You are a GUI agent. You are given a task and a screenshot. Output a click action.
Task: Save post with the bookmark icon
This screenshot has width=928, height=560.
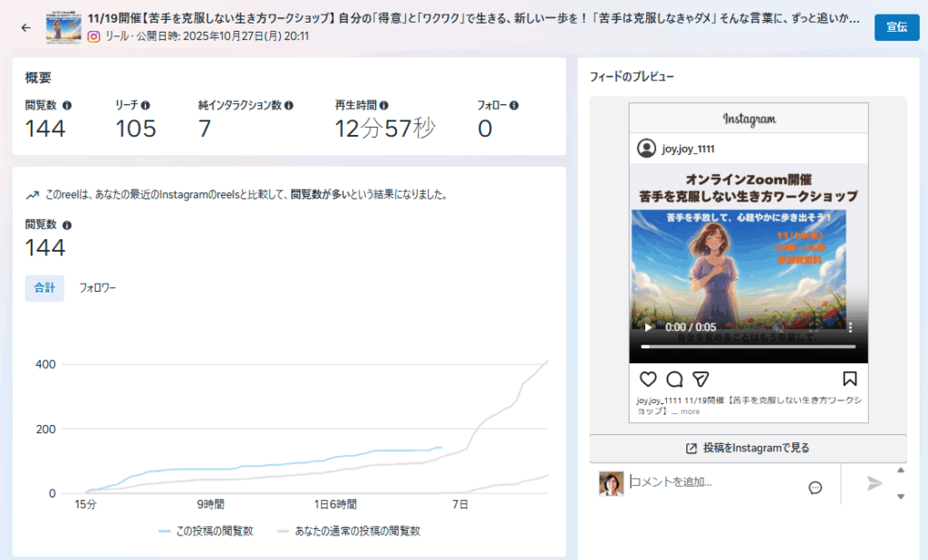pos(849,379)
